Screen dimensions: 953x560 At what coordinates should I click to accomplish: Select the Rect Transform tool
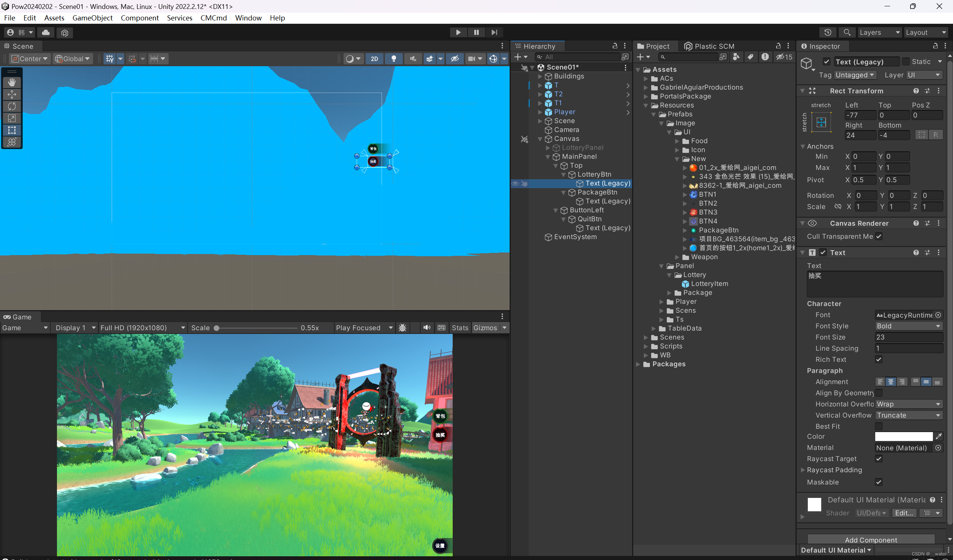12,131
